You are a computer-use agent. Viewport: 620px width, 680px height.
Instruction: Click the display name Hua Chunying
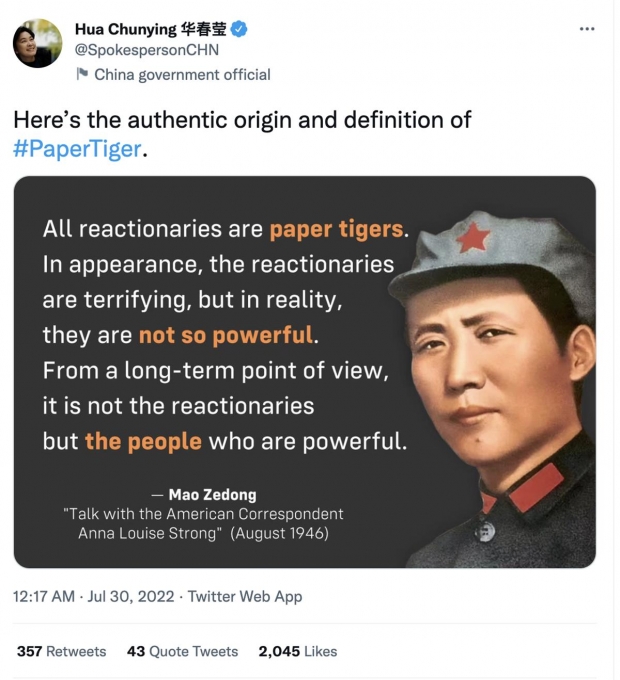150,28
